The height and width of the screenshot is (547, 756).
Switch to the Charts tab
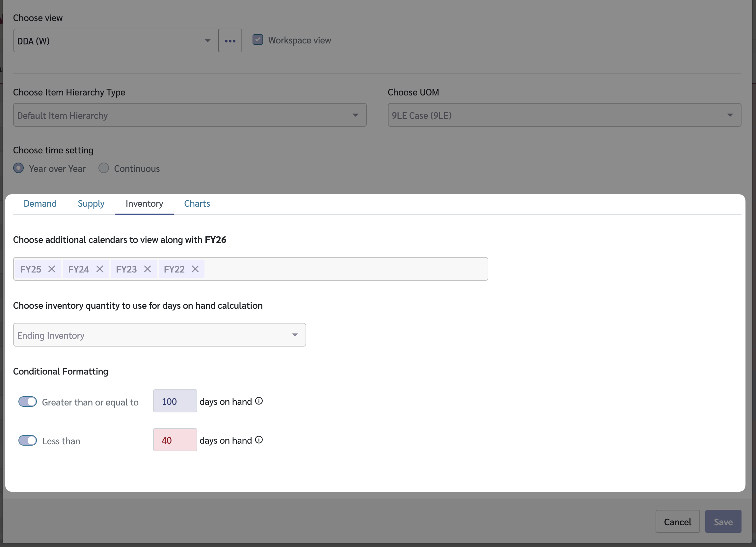point(197,203)
